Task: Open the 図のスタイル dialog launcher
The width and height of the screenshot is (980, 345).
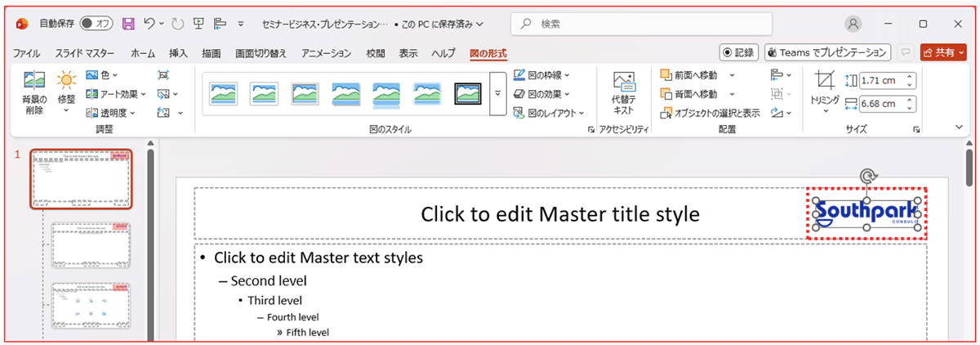Action: (x=590, y=130)
